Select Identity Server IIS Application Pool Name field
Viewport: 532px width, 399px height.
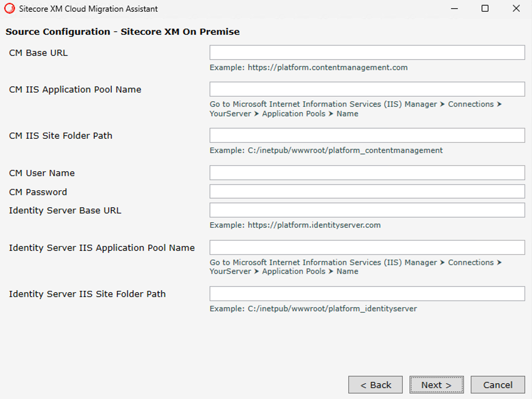(x=367, y=247)
